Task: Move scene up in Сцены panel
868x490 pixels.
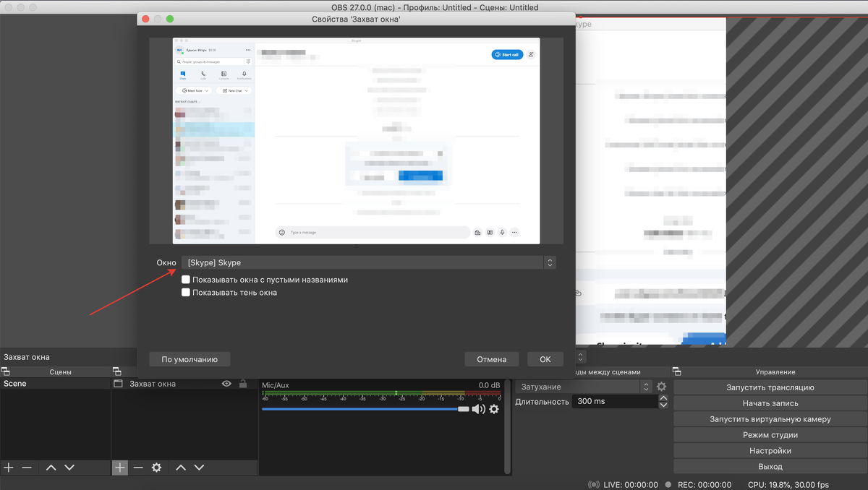Action: tap(51, 468)
